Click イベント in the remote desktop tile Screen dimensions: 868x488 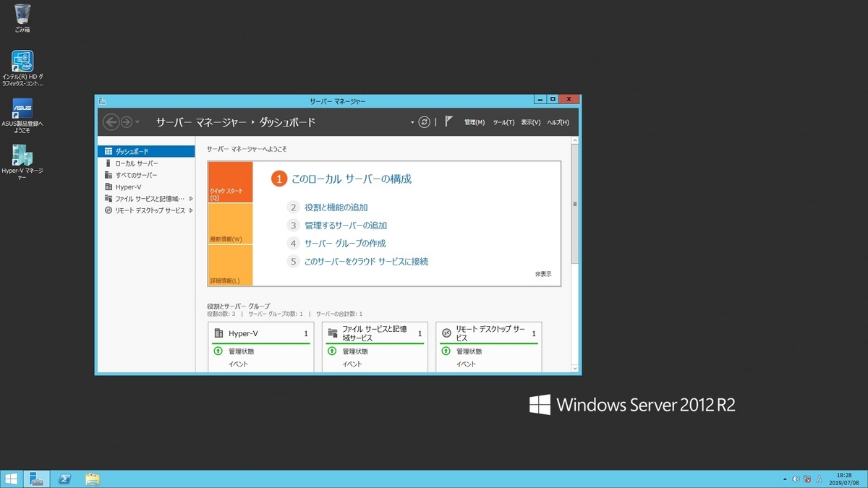pyautogui.click(x=466, y=364)
